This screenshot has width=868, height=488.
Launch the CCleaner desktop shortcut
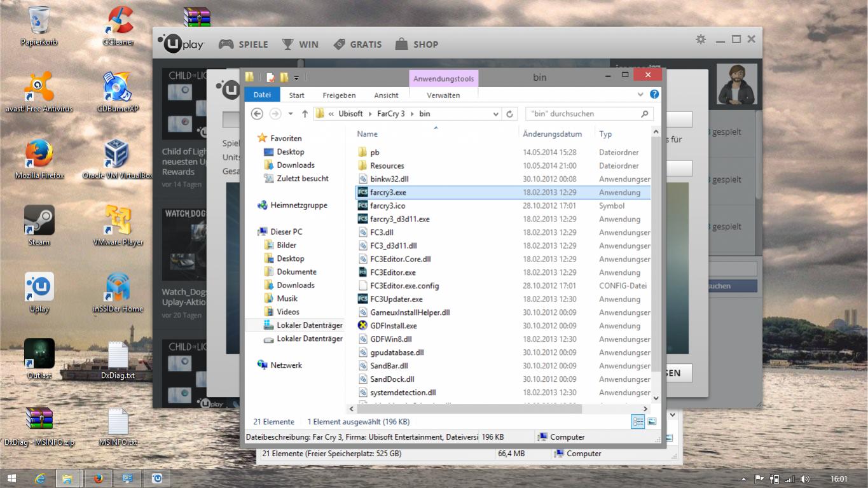pos(118,25)
